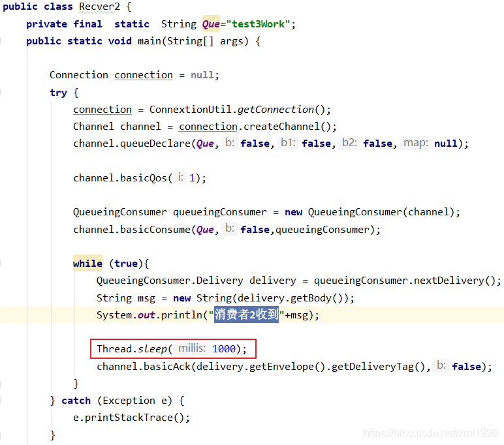Click the Exception type in catch
The image size is (504, 445).
pos(129,401)
